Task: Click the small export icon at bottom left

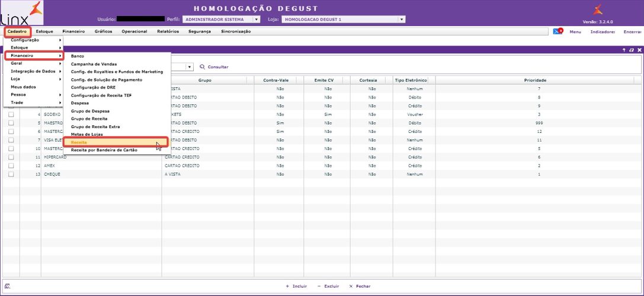Action: click(7, 286)
